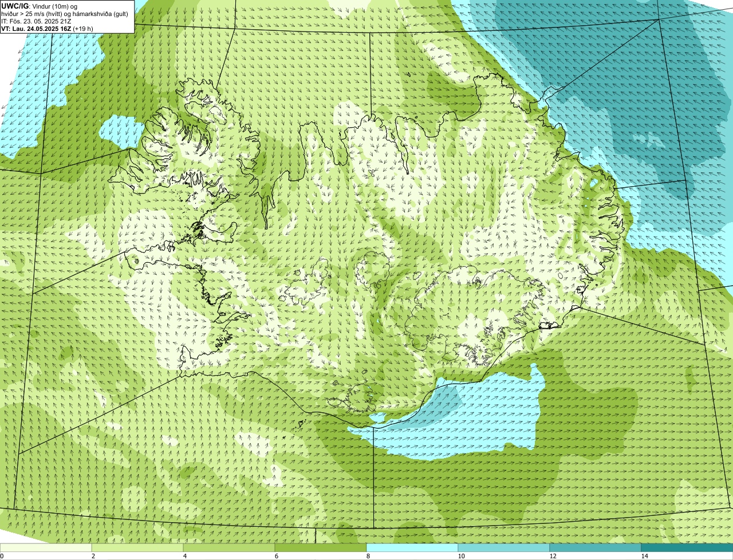This screenshot has height=560, width=733.
Task: Click the '4' label on the wind scale
Action: coord(184,556)
